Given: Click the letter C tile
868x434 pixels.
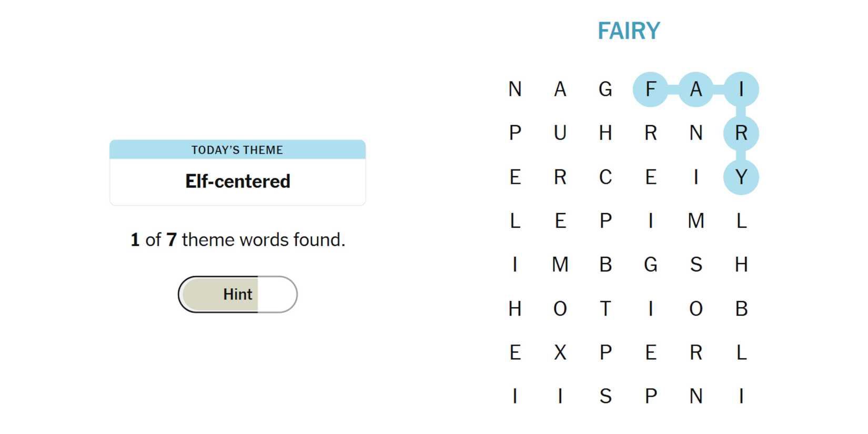Looking at the screenshot, I should (605, 177).
